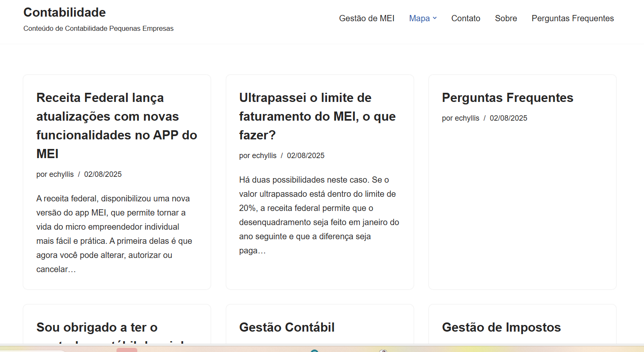Click date 02/08/2025 under the Ultrapassei post
Viewport: 644px width, 352px height.
[306, 156]
